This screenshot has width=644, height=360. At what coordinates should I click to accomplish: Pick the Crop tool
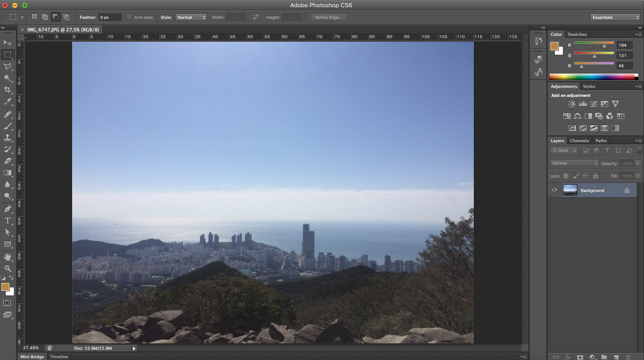click(7, 90)
